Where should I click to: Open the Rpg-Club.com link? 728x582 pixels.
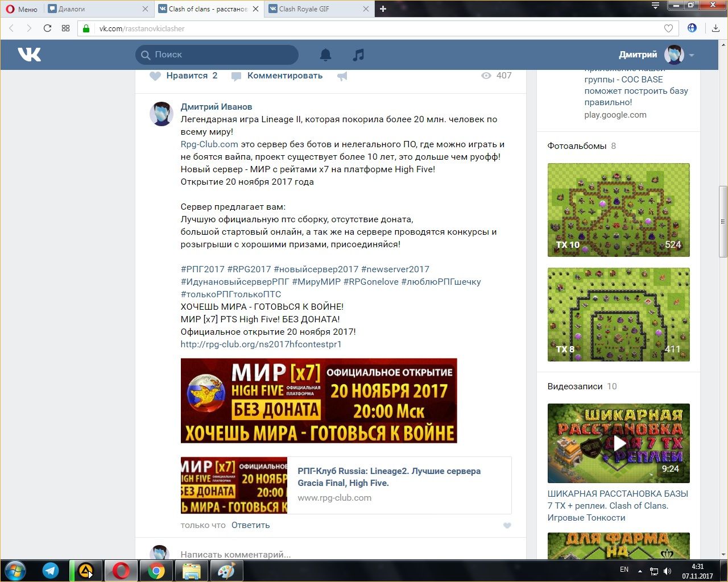coord(209,144)
